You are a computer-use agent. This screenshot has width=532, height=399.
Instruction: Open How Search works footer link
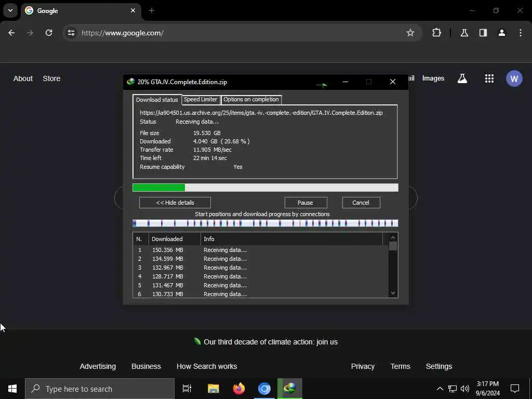tap(207, 366)
